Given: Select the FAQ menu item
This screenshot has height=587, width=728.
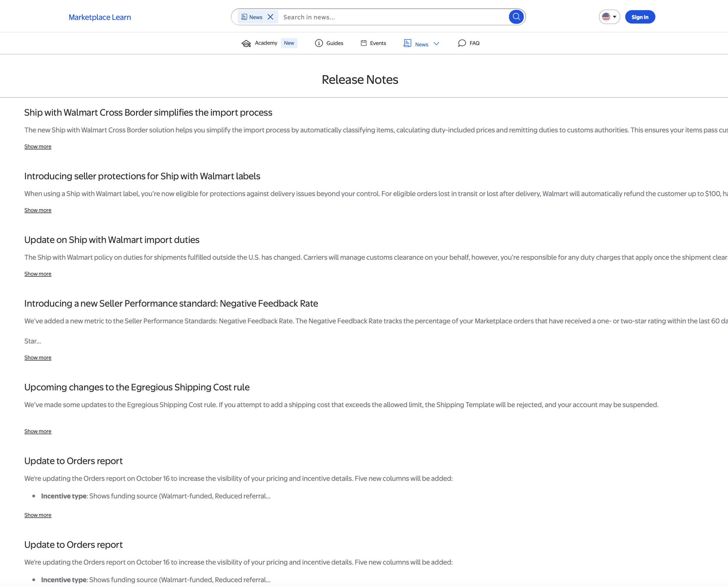Looking at the screenshot, I should click(x=474, y=43).
